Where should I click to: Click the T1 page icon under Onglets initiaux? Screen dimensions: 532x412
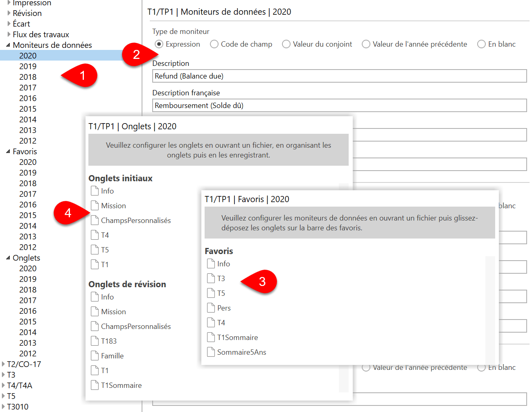click(95, 265)
